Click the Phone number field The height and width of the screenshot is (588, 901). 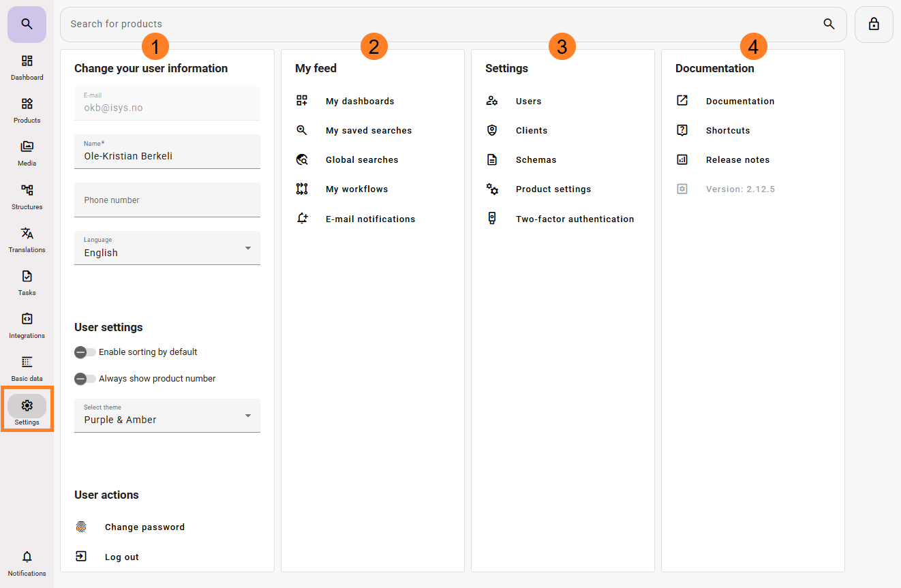coord(167,200)
